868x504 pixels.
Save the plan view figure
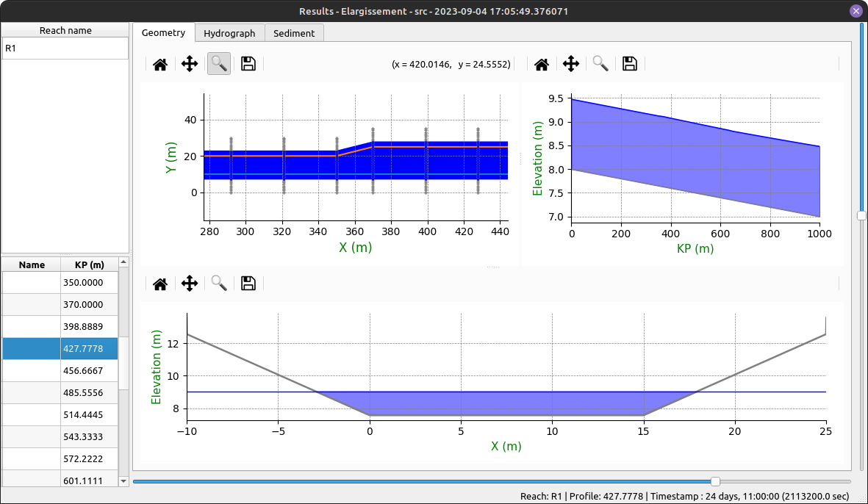pos(248,64)
